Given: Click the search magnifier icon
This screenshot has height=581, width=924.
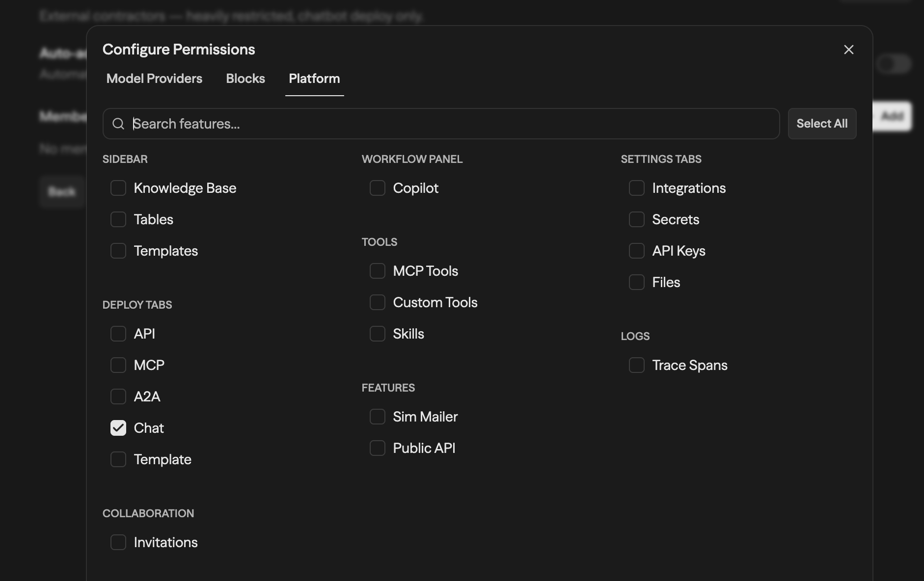Looking at the screenshot, I should [118, 124].
